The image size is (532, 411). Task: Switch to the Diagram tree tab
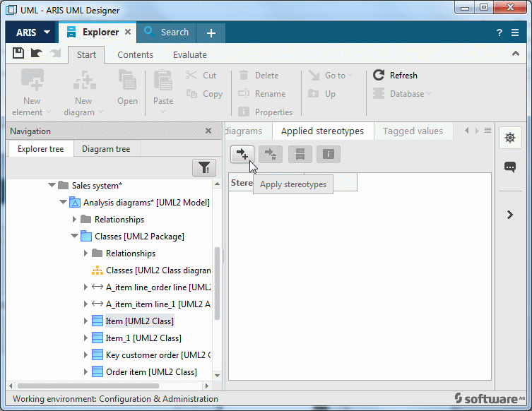pyautogui.click(x=106, y=149)
